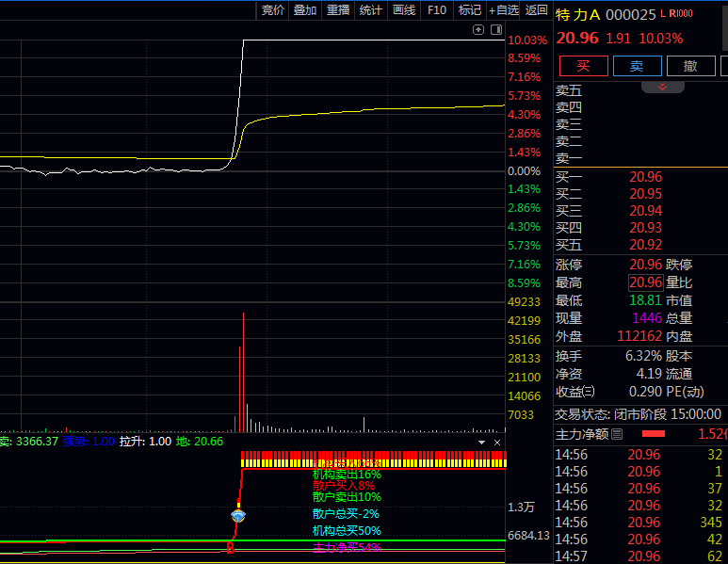This screenshot has width=728, height=564.
Task: Select the 画线 drawing tool
Action: (x=404, y=10)
